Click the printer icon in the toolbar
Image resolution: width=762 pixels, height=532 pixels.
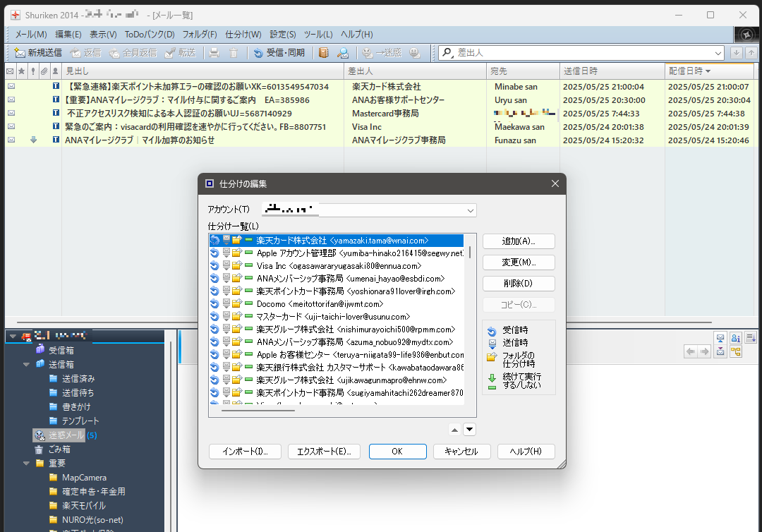point(214,53)
